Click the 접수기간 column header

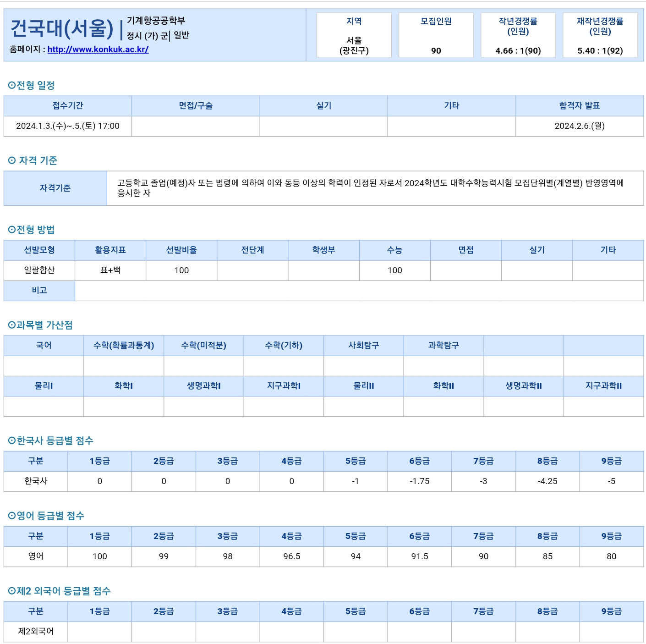point(68,106)
